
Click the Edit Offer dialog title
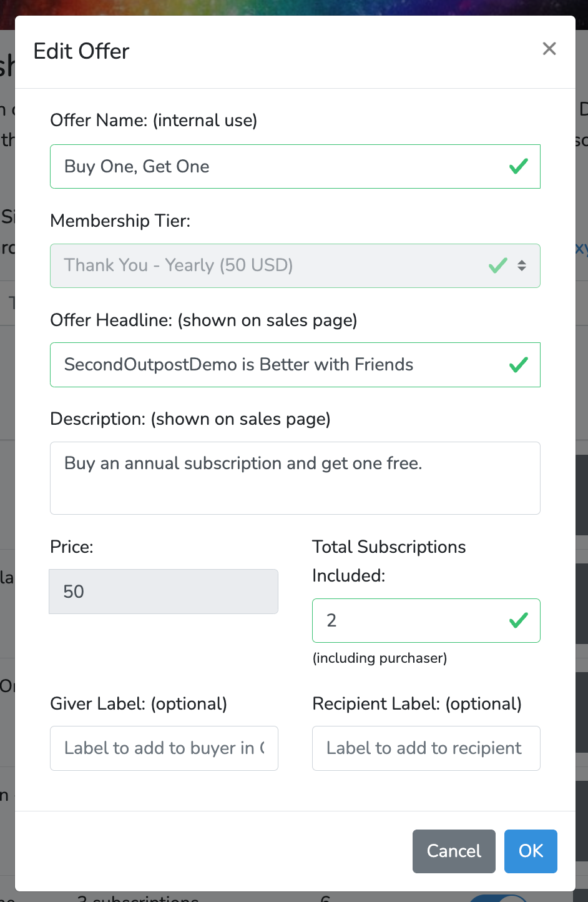(x=81, y=51)
